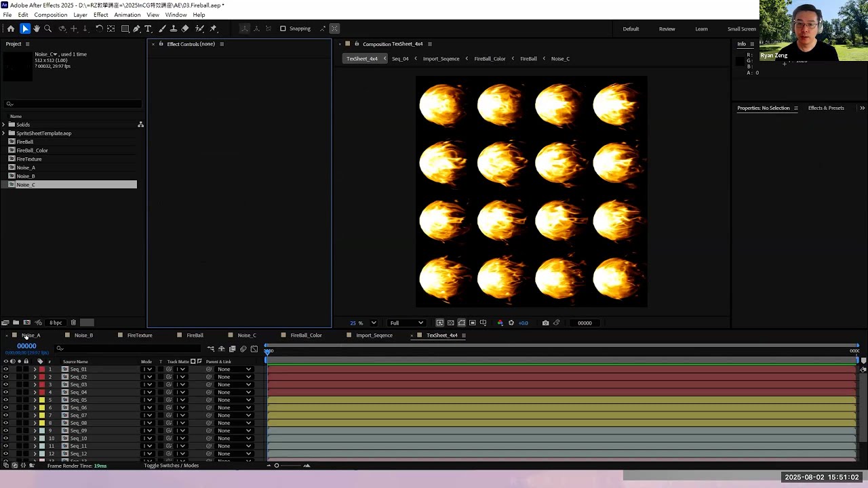Expand Seq_01 layer properties

coord(35,369)
